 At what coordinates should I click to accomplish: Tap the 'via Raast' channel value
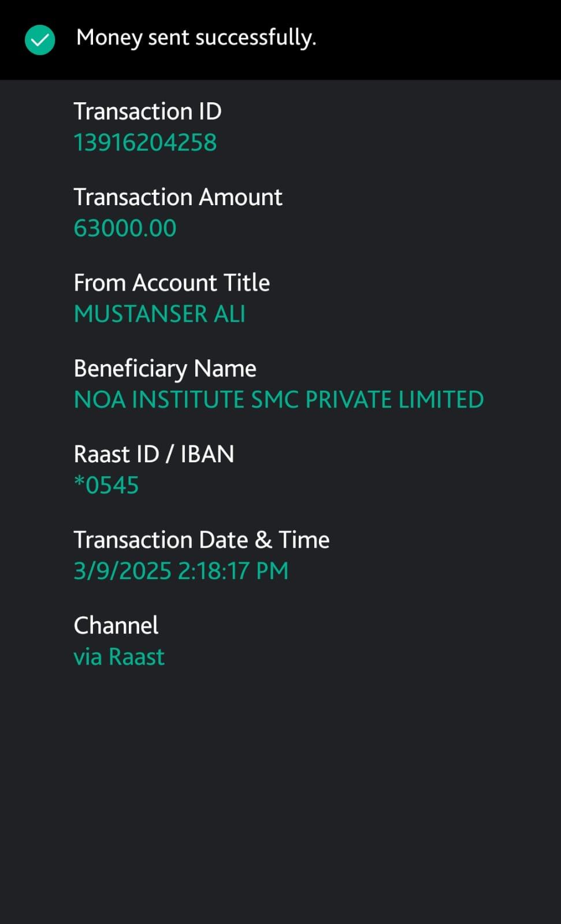[119, 657]
